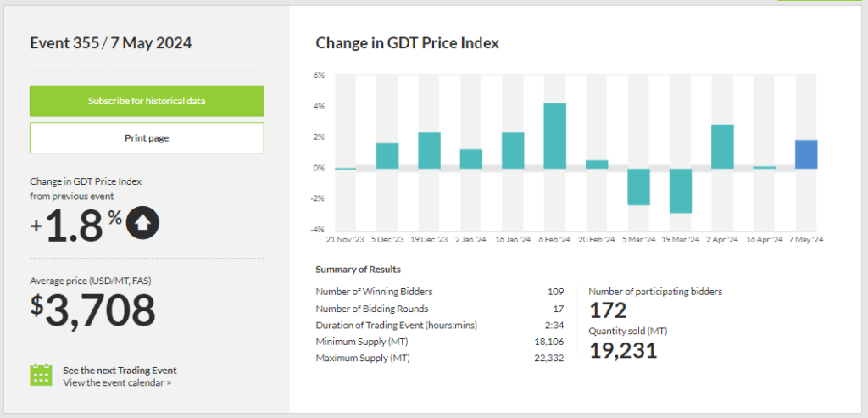This screenshot has height=418, width=868.
Task: Click the 5 Mar '24 negative bar
Action: coord(638,187)
